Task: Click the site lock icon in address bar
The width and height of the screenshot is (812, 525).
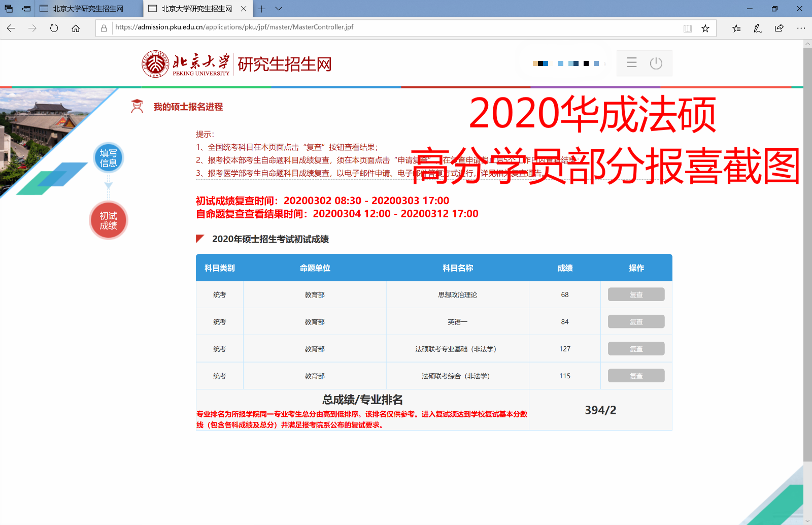Action: (104, 28)
